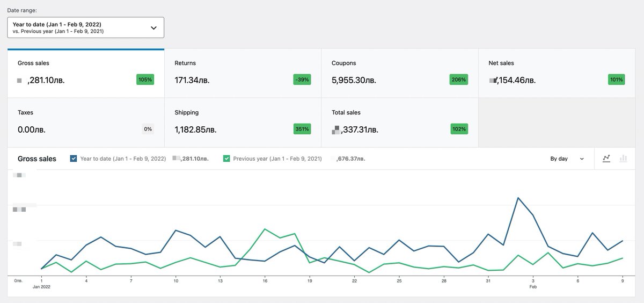Click the Date range label
Screen dimensions: 644x303
pyautogui.click(x=22, y=10)
